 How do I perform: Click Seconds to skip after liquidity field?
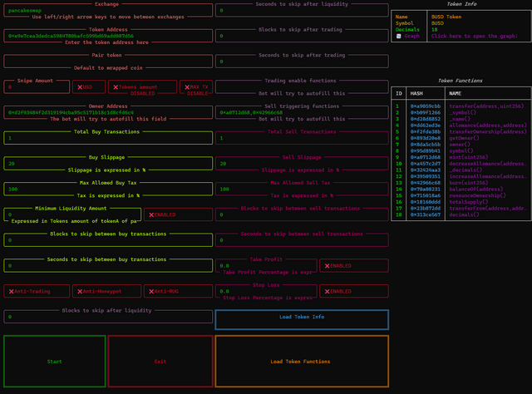coord(302,10)
